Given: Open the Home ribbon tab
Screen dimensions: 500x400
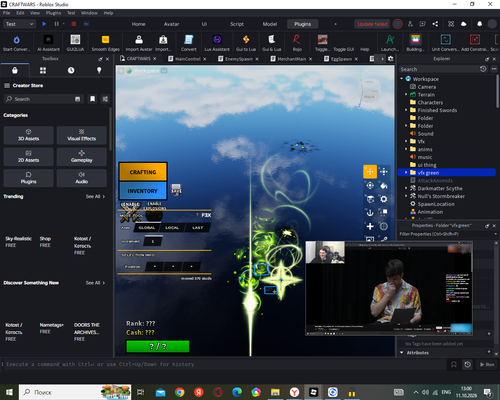Looking at the screenshot, I should click(x=138, y=24).
